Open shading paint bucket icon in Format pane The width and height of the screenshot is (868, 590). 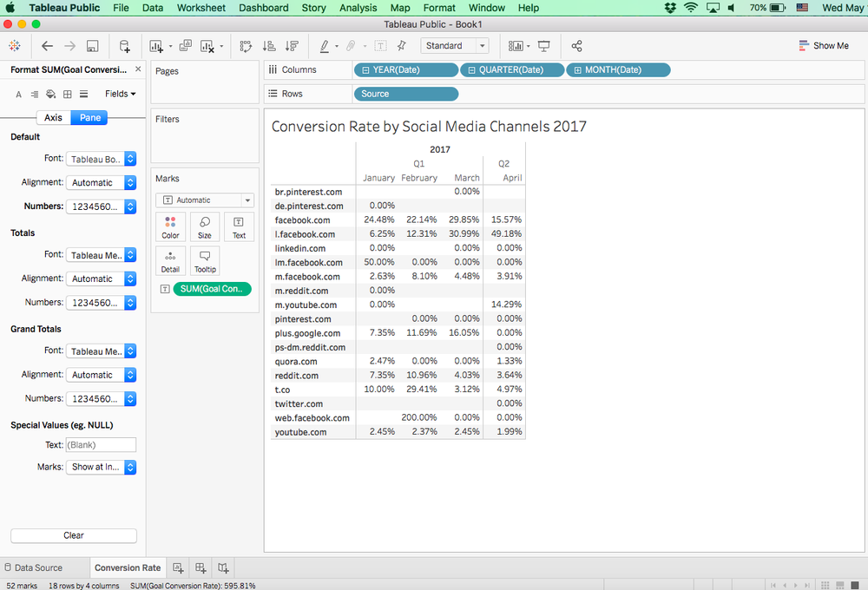(50, 94)
